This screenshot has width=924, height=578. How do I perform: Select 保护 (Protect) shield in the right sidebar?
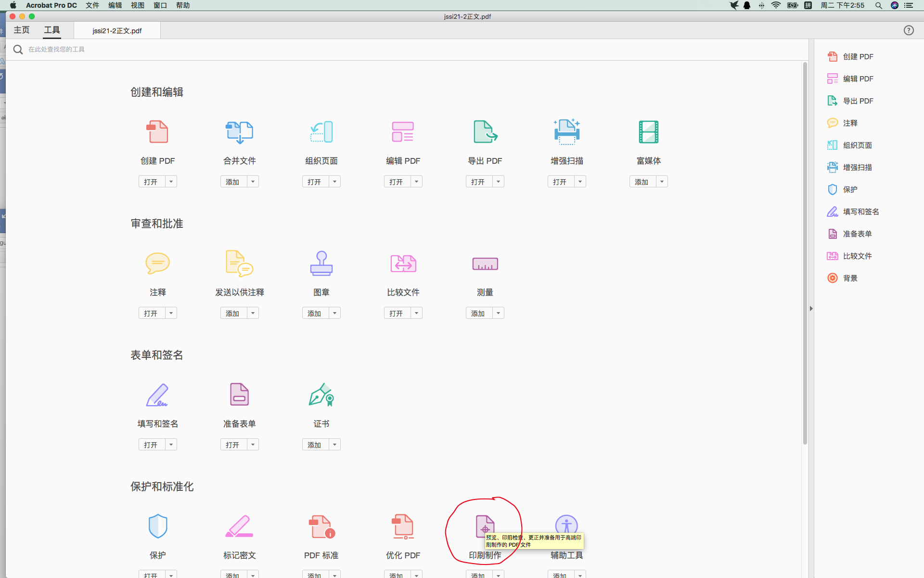[x=849, y=189]
